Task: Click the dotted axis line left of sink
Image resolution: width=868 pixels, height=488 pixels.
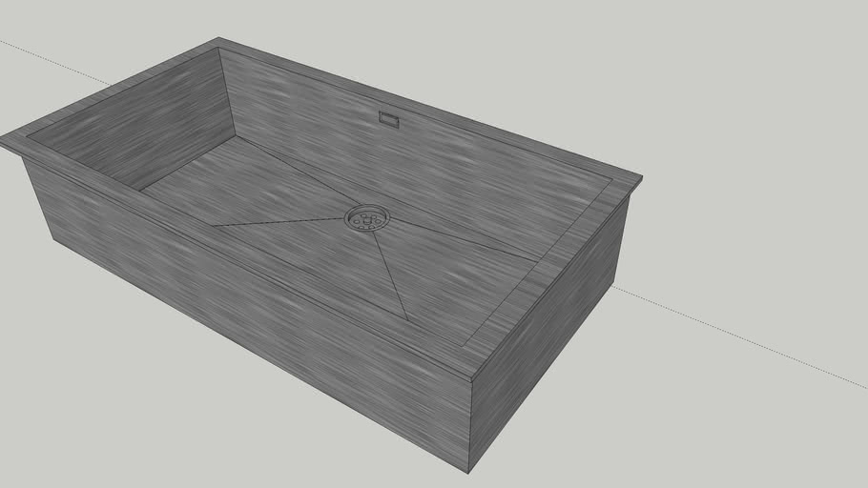Action: coord(48,59)
